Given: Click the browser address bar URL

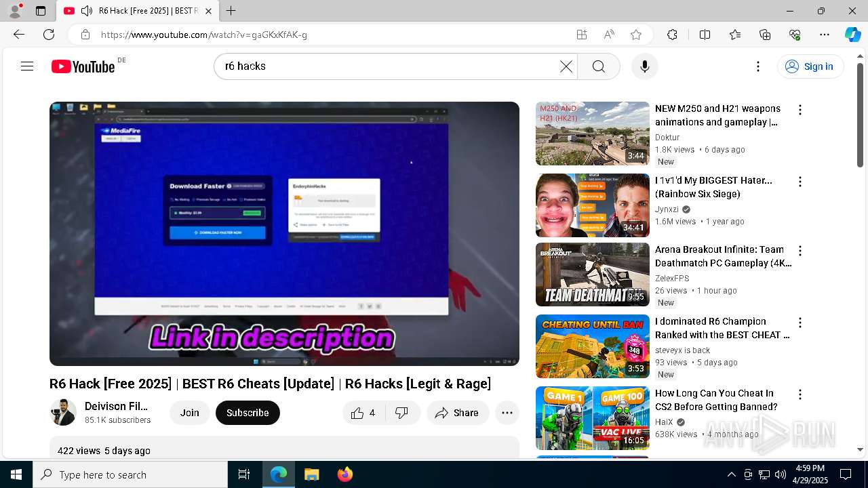Looking at the screenshot, I should (x=204, y=35).
